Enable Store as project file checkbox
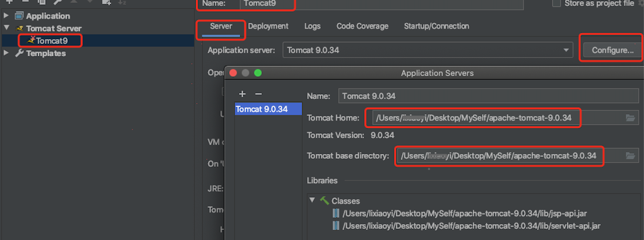 [556, 4]
